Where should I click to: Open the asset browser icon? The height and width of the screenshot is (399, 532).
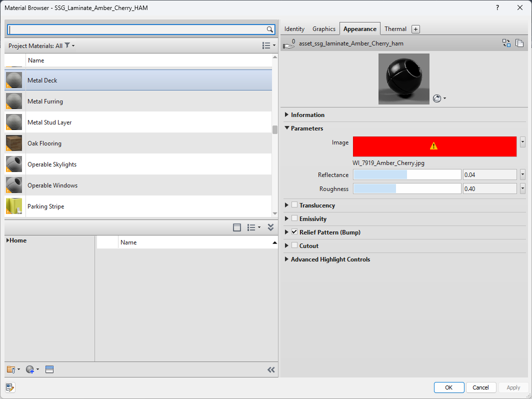pos(49,369)
